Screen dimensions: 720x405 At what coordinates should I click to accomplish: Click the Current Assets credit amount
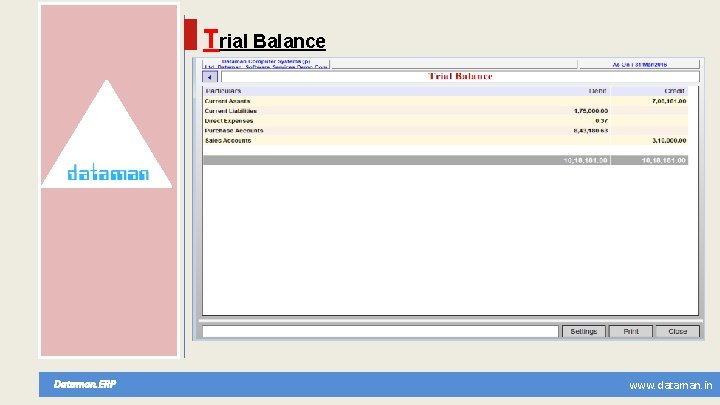[x=669, y=101]
